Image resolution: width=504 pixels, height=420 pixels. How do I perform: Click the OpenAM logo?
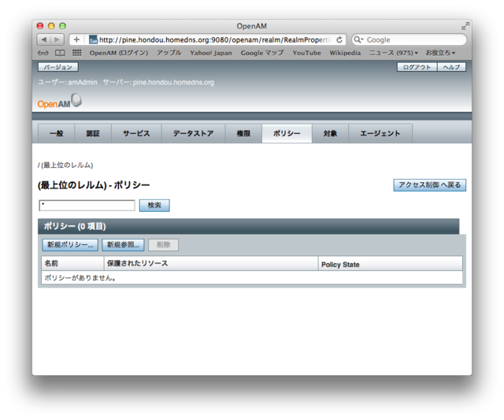59,102
